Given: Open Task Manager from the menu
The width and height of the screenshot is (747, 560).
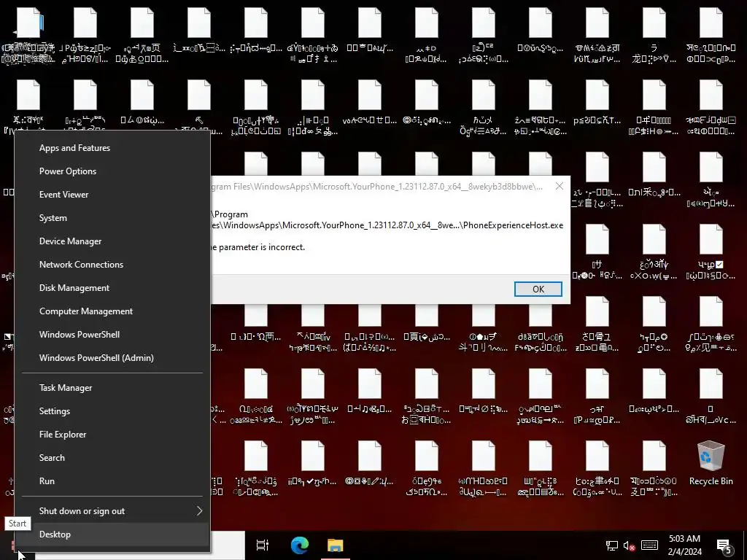Looking at the screenshot, I should click(x=112, y=388).
